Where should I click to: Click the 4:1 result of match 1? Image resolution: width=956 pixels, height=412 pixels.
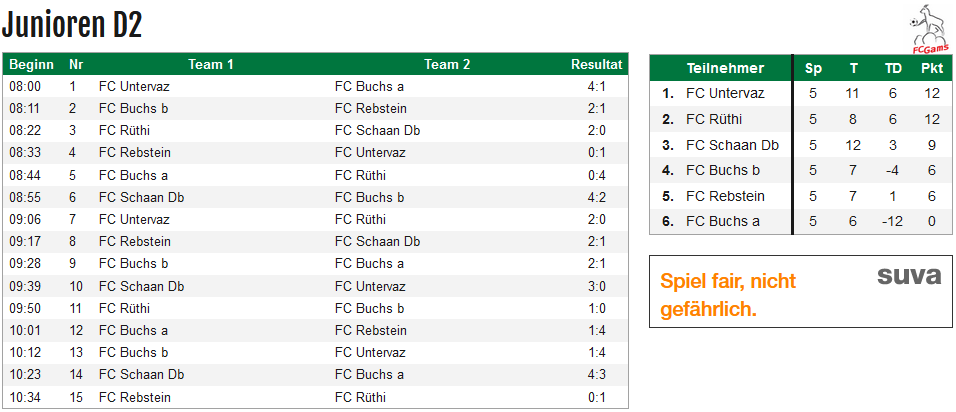point(596,87)
